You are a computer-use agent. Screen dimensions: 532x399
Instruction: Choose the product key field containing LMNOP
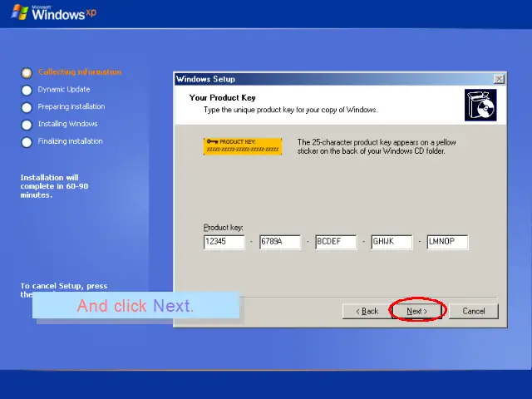click(447, 242)
